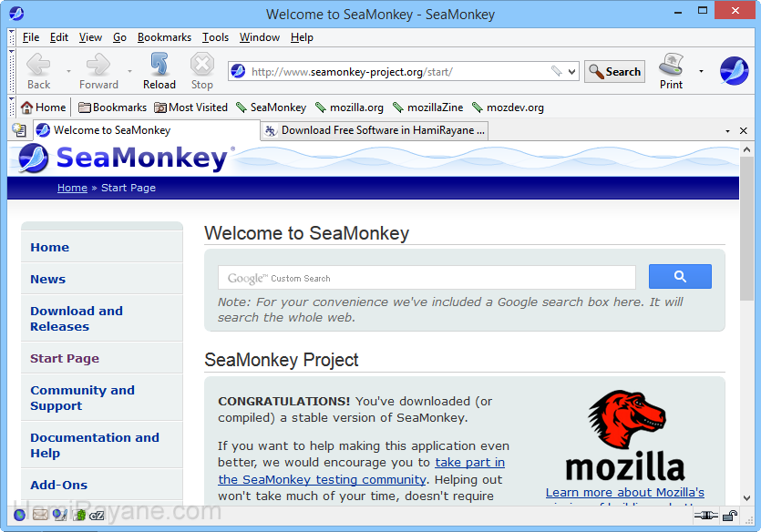Open the list all tabs dropdown
761x532 pixels.
pos(727,131)
